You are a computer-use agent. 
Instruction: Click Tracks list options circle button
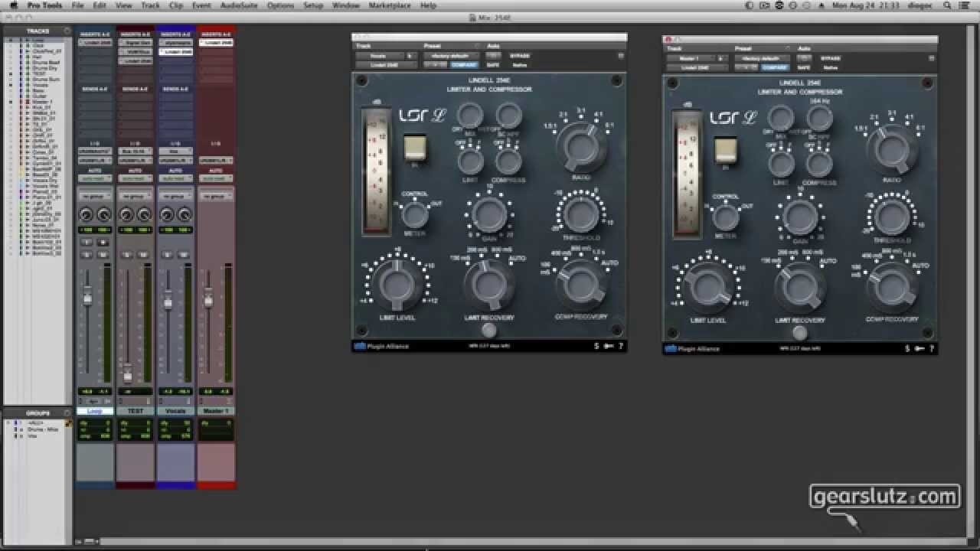tap(67, 31)
